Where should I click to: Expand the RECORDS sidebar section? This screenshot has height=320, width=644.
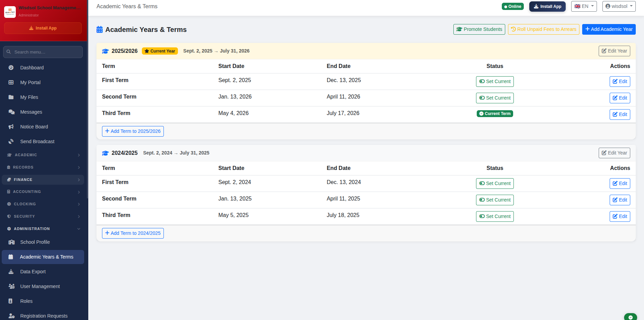click(44, 167)
